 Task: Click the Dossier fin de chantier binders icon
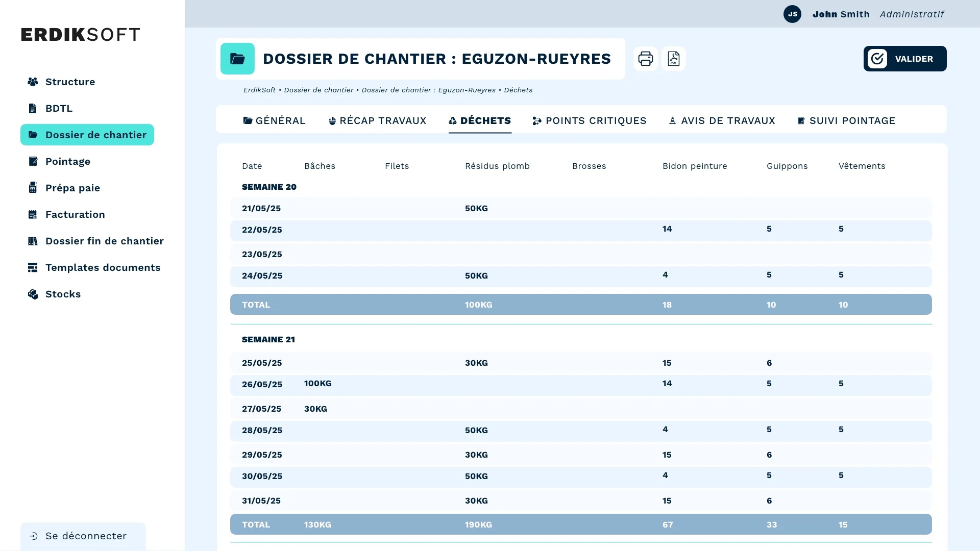click(33, 241)
